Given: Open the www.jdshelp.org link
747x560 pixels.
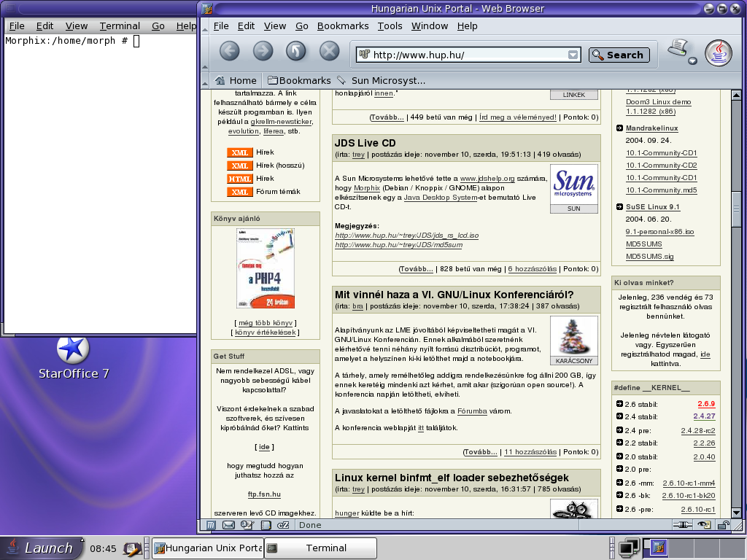Looking at the screenshot, I should (x=487, y=179).
